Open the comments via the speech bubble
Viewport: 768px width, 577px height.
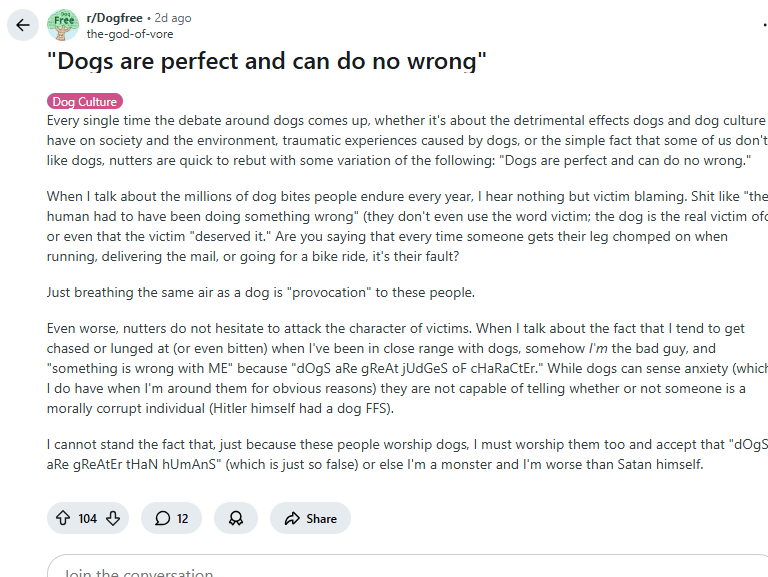pyautogui.click(x=171, y=518)
